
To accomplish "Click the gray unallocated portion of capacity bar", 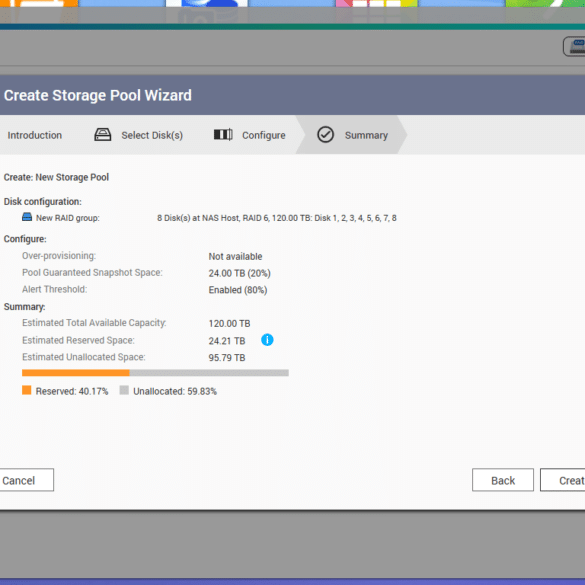I will tap(209, 373).
